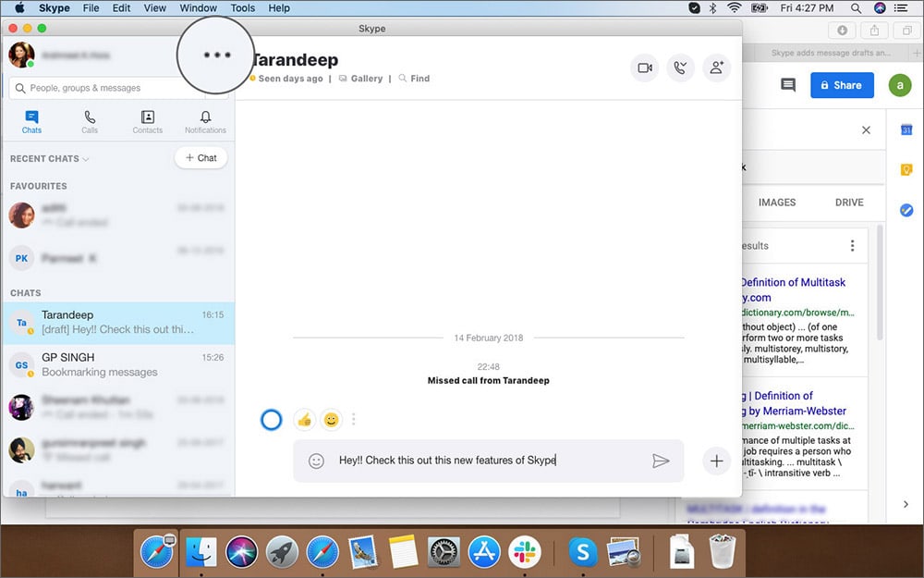Open conversation options via the three-dot icon
Image resolution: width=924 pixels, height=578 pixels.
[x=216, y=55]
